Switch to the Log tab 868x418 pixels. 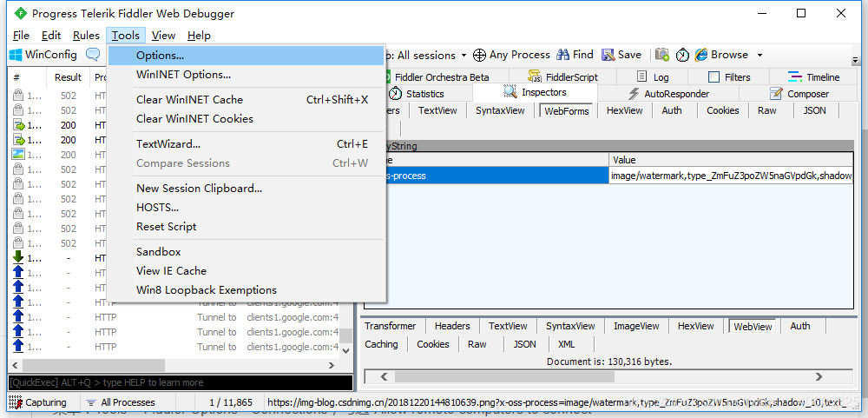tap(654, 77)
